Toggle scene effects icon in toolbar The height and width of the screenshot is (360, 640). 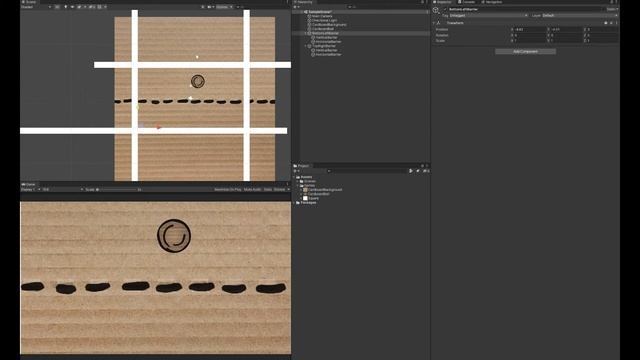point(80,7)
